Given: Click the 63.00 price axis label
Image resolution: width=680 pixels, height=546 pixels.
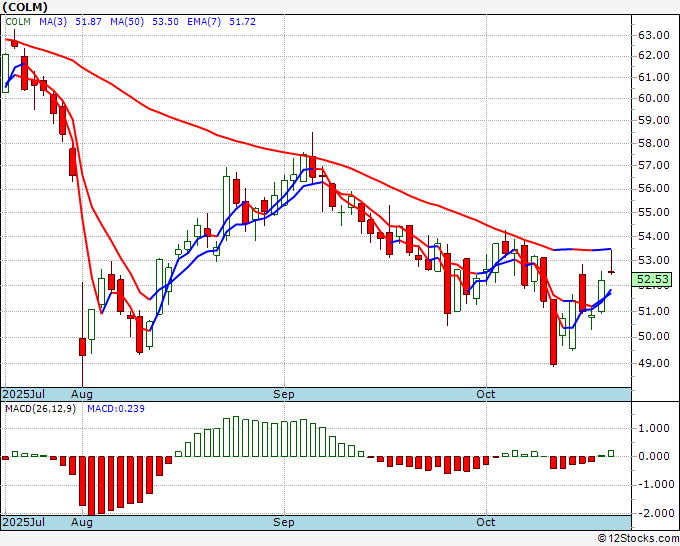Looking at the screenshot, I should 654,35.
